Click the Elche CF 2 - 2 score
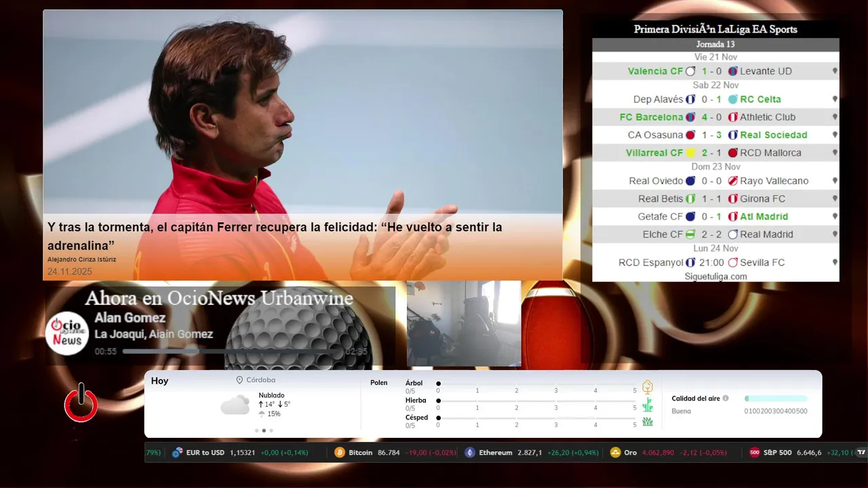Image resolution: width=868 pixels, height=488 pixels. tap(711, 235)
